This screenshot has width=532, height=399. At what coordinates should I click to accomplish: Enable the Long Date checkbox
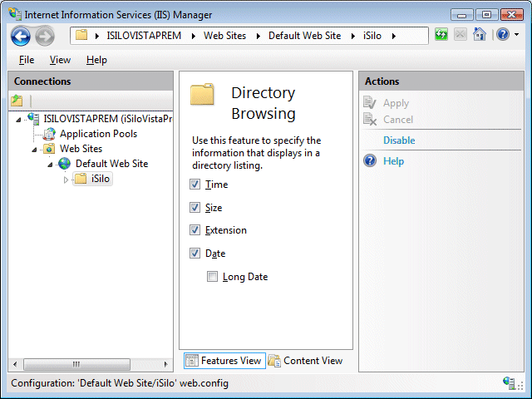point(213,277)
